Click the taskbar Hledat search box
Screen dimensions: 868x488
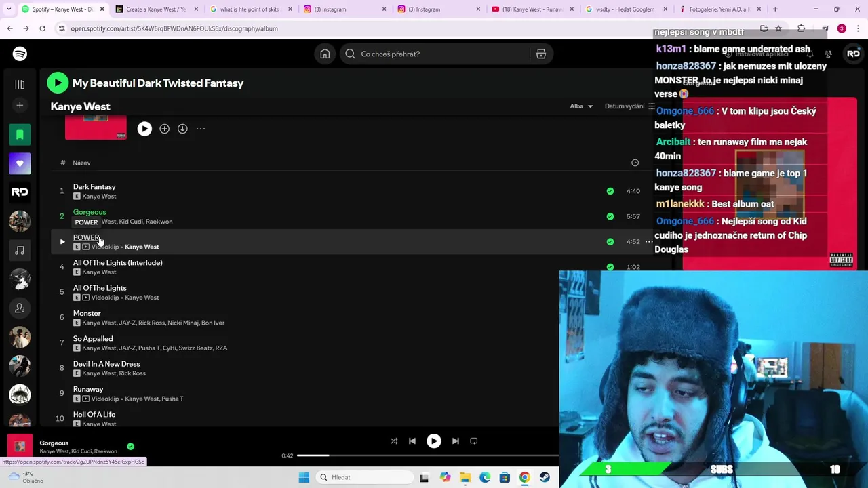tap(365, 477)
